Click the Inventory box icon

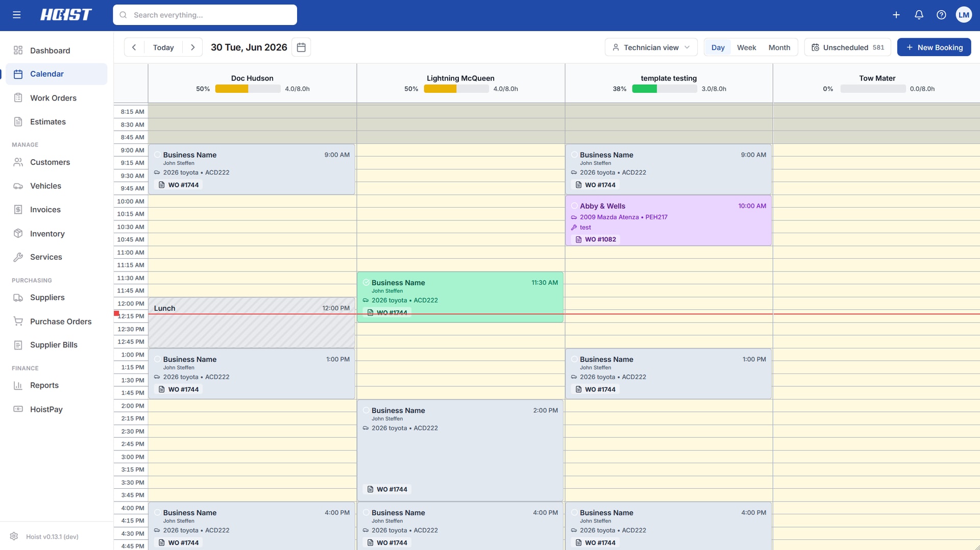click(18, 233)
